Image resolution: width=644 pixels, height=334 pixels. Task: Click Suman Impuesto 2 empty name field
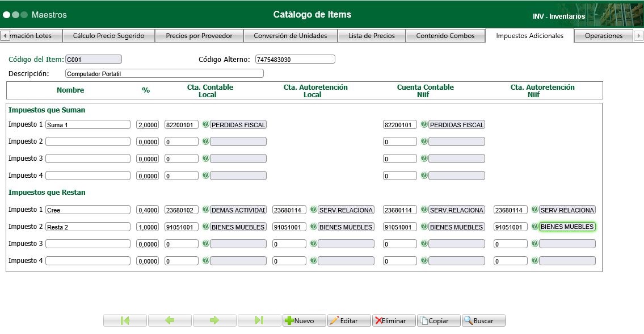point(88,141)
